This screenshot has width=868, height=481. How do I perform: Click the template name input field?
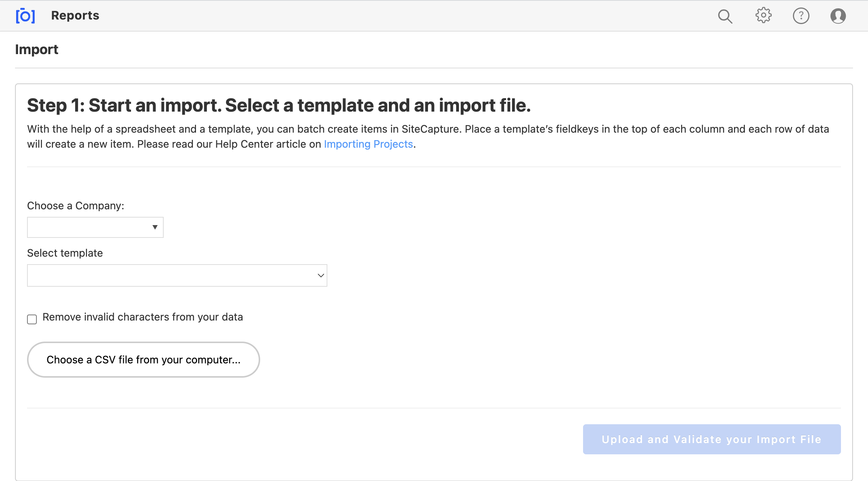[x=177, y=275]
